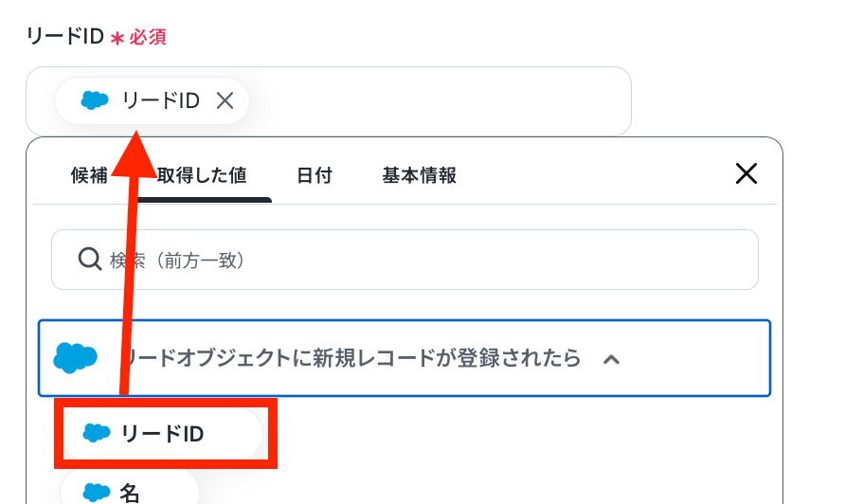Open the 基本情報 tab
Screen dimensions: 845x504
coord(420,175)
